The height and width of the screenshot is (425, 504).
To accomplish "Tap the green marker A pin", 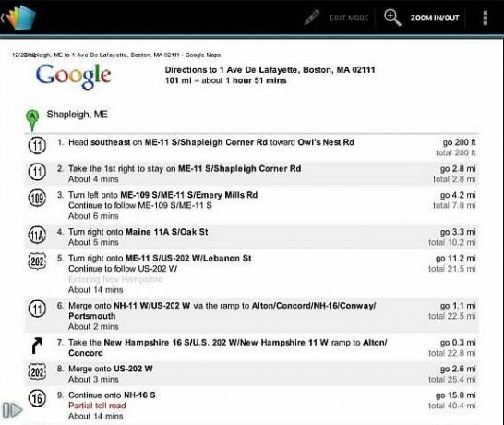I will [32, 120].
